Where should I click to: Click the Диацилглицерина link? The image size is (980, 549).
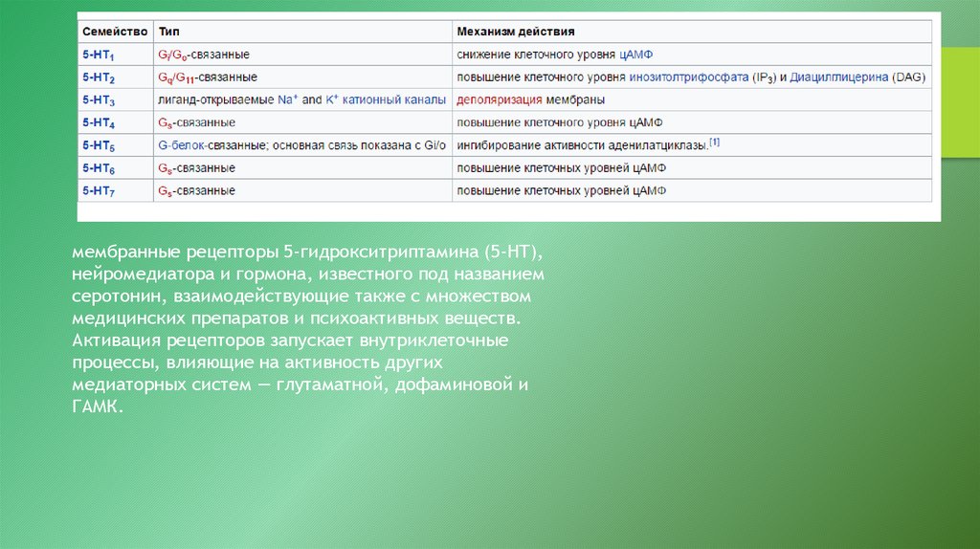839,77
